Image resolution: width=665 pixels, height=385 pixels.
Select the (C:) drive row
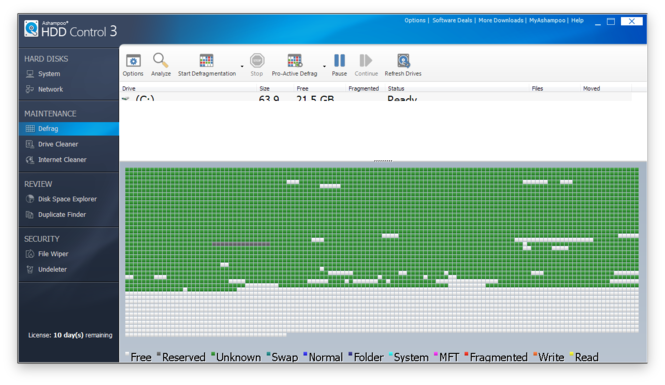376,98
